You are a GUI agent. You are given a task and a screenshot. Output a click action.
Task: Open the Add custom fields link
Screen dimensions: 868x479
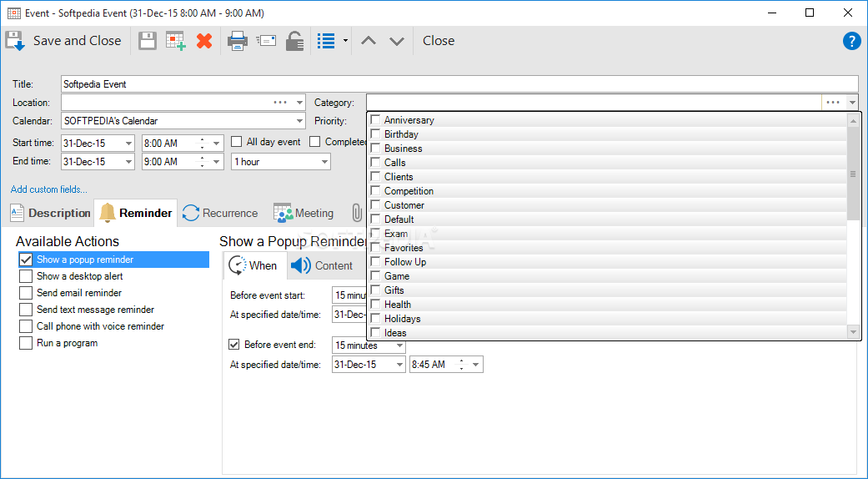point(48,189)
